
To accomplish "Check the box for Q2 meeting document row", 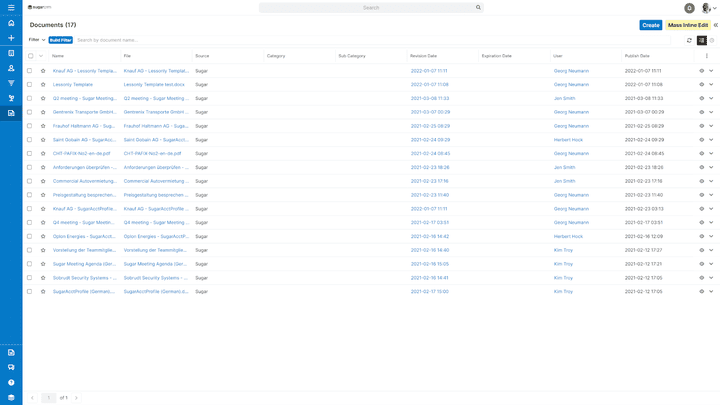I will point(31,99).
